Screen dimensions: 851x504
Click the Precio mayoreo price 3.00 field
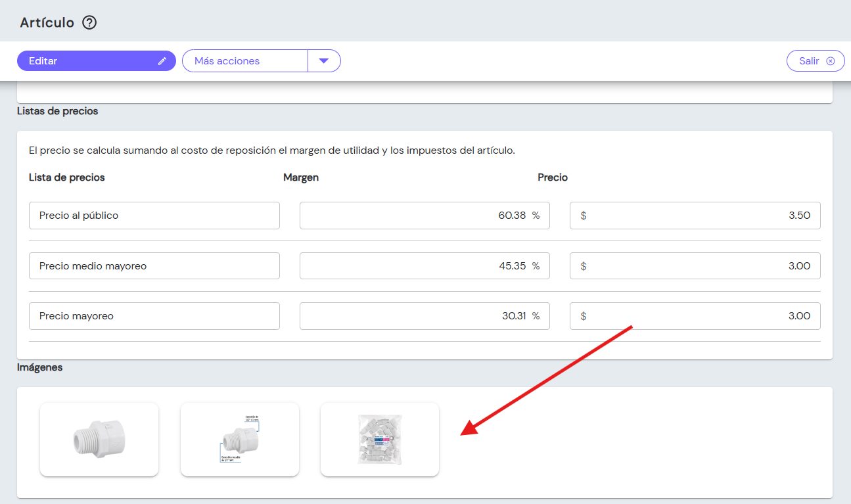tap(695, 316)
